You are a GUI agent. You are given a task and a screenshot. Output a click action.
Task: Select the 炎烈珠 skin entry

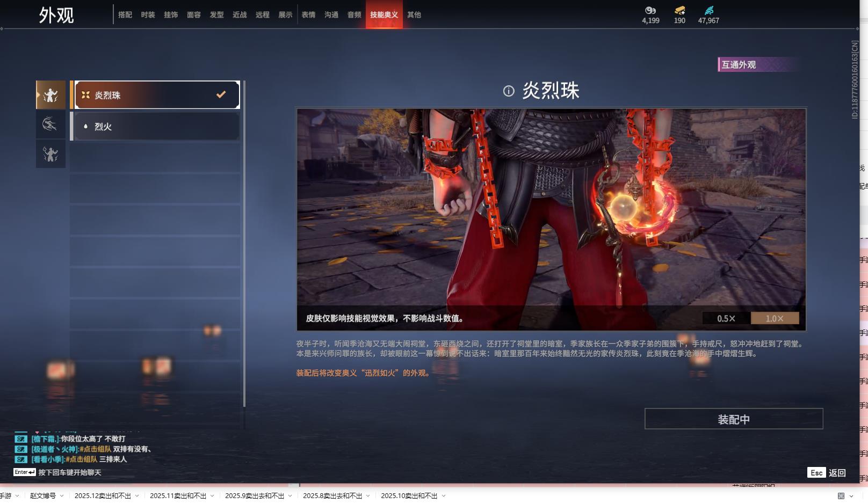click(x=157, y=95)
